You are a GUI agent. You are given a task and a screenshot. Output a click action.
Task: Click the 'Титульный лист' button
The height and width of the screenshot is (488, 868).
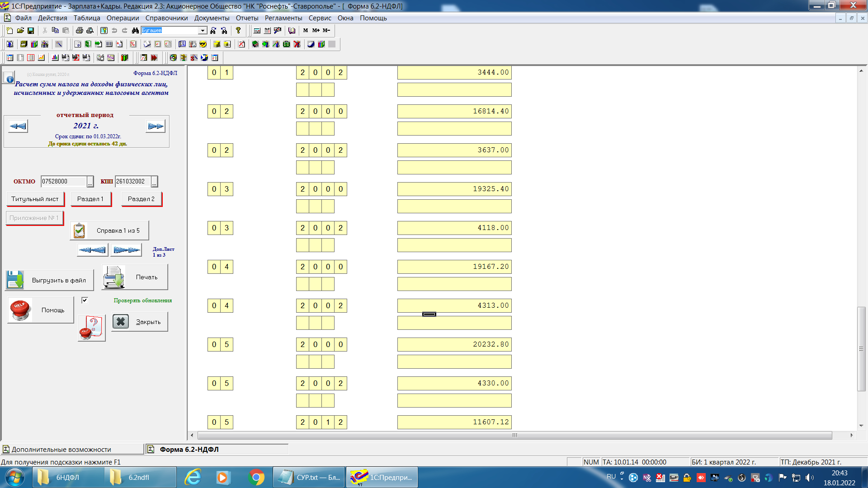pos(35,199)
